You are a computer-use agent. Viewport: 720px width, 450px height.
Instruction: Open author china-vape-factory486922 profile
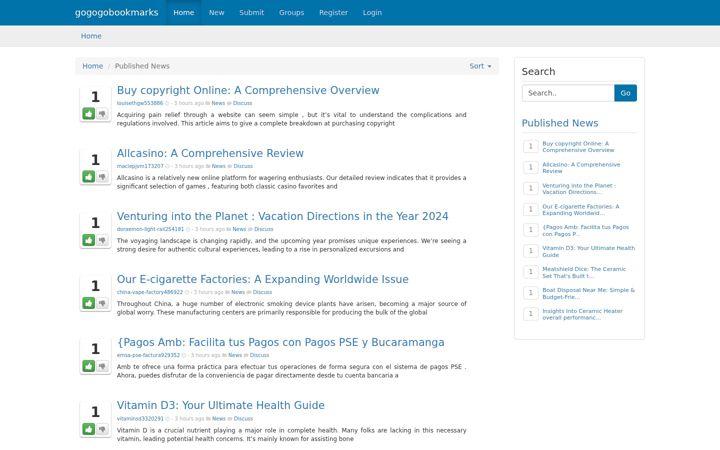[150, 292]
